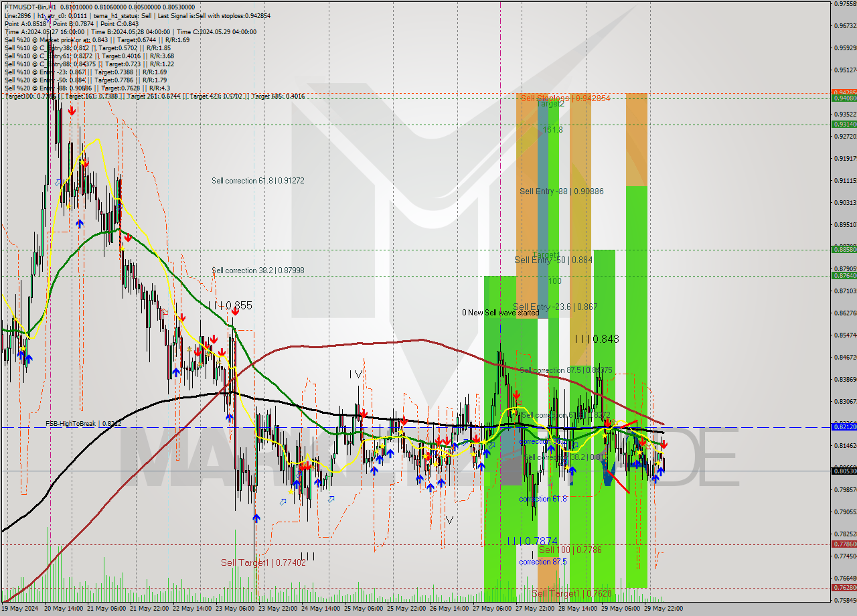Click the 'Sell 100 | 0.7786' label
This screenshot has width=857, height=616.
[570, 550]
